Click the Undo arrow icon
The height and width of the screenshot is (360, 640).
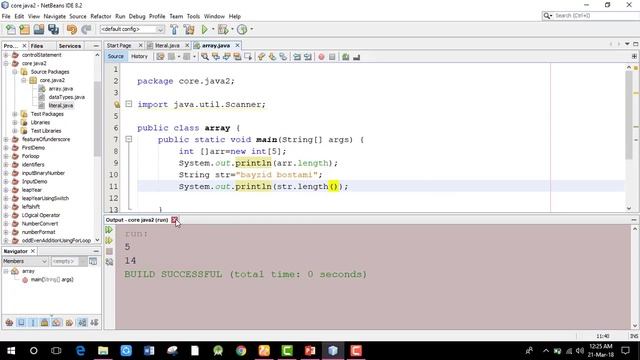tap(72, 29)
